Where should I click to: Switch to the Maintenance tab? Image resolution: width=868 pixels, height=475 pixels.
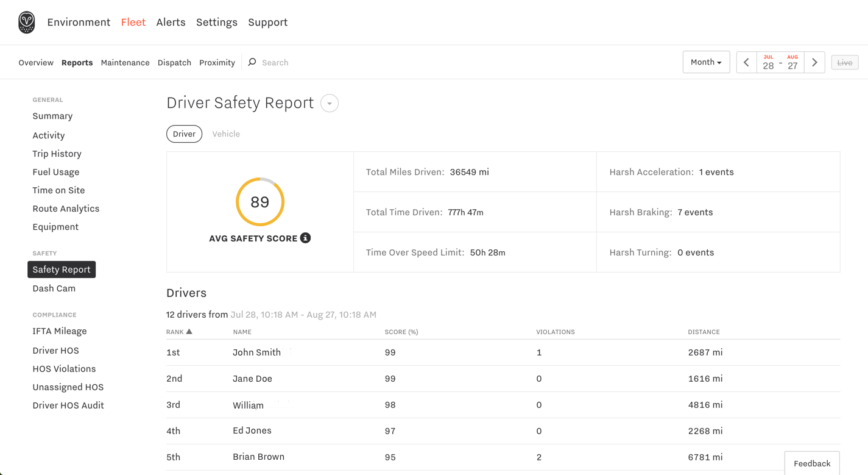125,62
